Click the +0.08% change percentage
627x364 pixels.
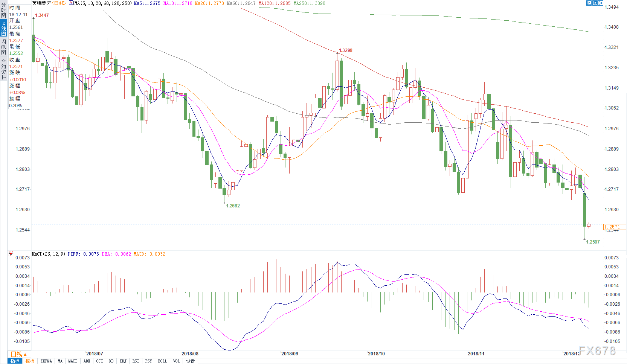(x=17, y=93)
